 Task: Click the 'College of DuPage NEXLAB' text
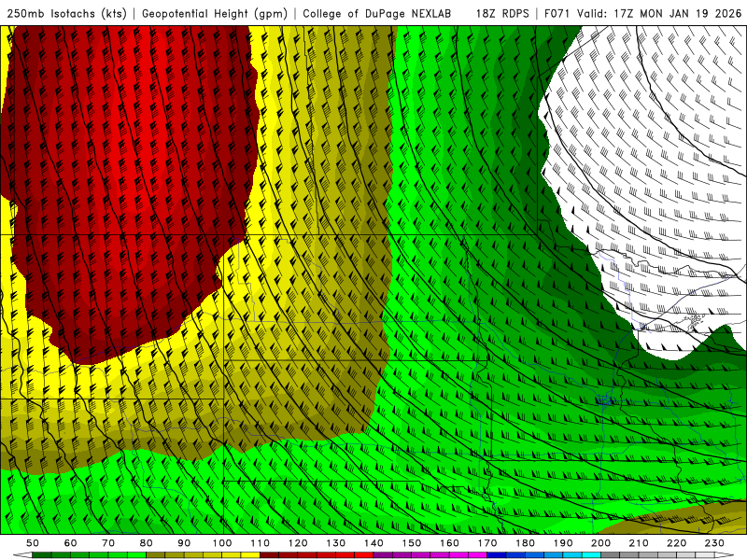377,14
